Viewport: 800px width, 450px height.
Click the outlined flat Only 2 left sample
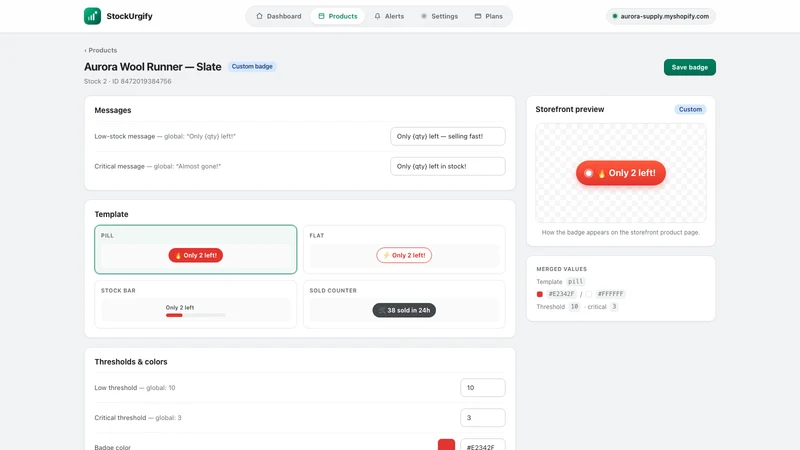click(404, 255)
